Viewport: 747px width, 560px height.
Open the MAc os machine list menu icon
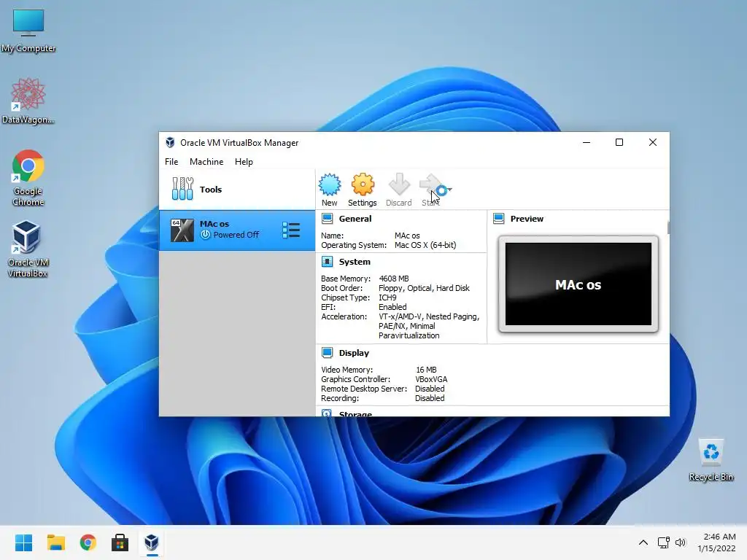(x=290, y=230)
